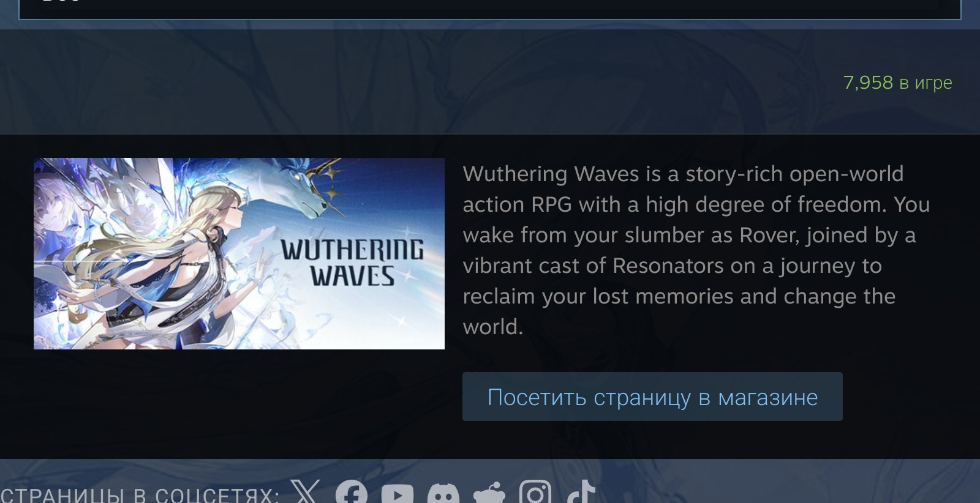Click the СТРАНИЦЫ В СОЦСЕТЯХ label
Screen dimensions: 980x503
[x=140, y=494]
